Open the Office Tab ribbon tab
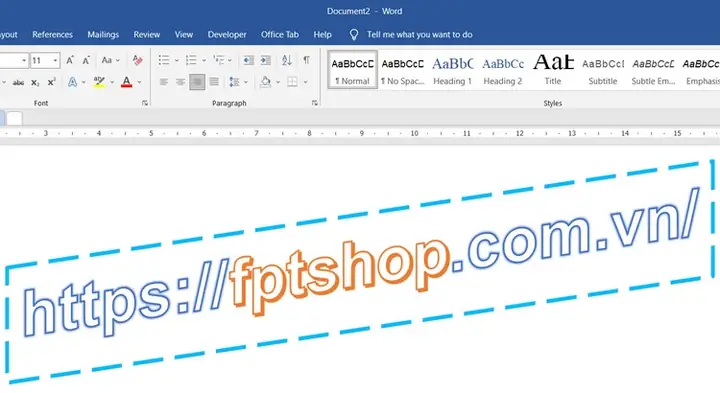The image size is (720, 393). 280,35
